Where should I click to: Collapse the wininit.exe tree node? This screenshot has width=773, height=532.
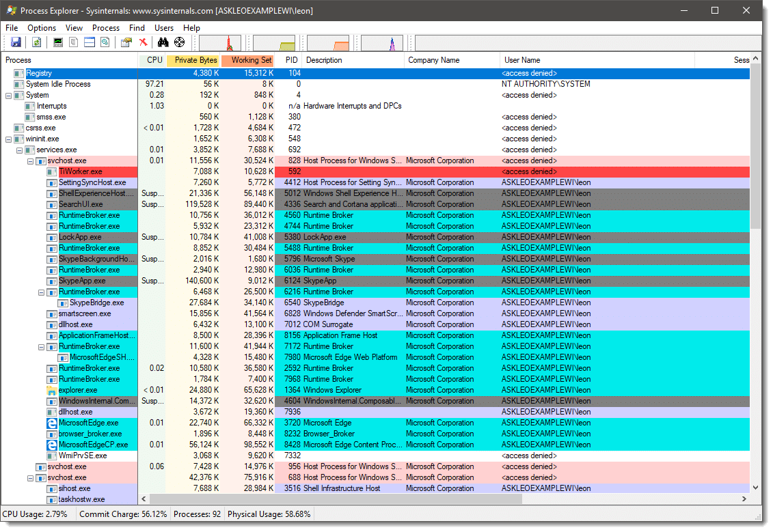pos(8,139)
